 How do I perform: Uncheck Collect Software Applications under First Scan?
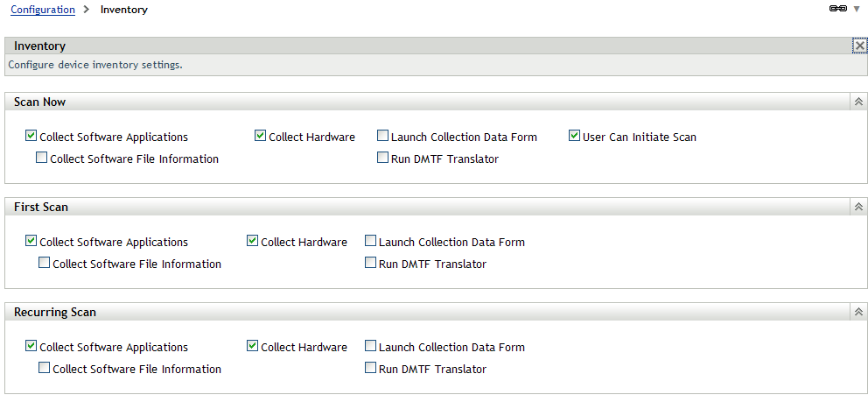pos(31,242)
